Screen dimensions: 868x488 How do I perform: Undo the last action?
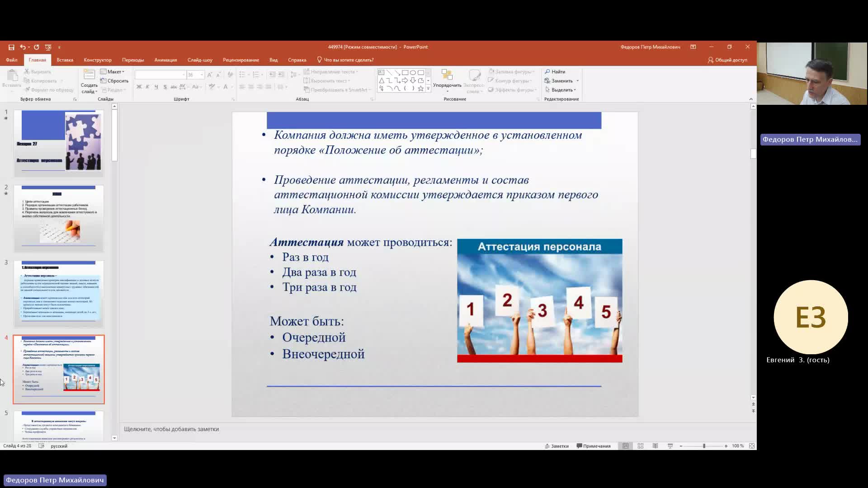pos(23,47)
